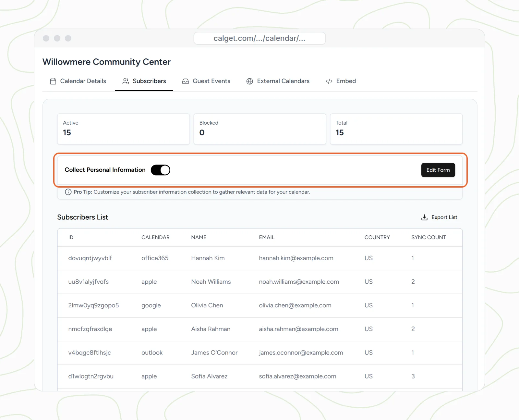Click the inbox icon next to Guest Events
This screenshot has height=420, width=519.
click(x=186, y=81)
